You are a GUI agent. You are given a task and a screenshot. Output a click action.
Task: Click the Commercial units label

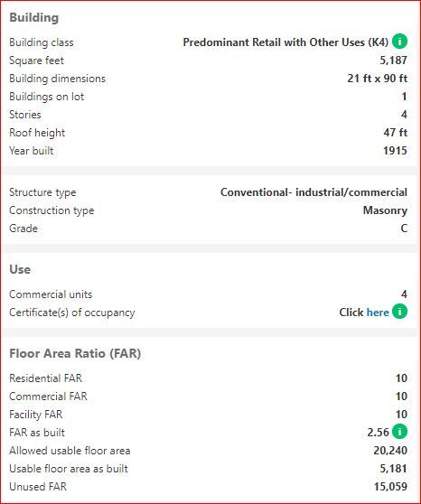(x=51, y=294)
